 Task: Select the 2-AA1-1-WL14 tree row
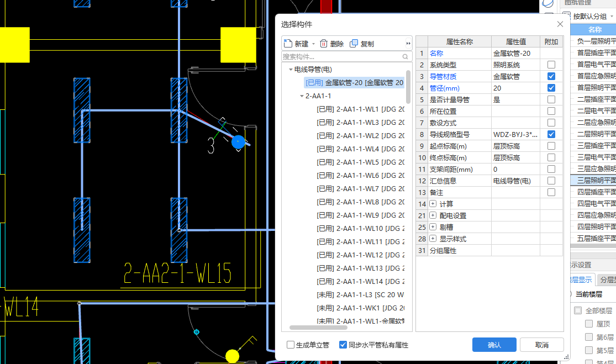(361, 282)
